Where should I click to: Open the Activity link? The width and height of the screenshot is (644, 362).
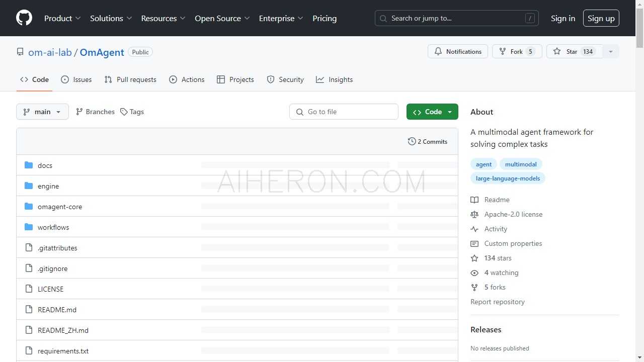click(x=489, y=229)
